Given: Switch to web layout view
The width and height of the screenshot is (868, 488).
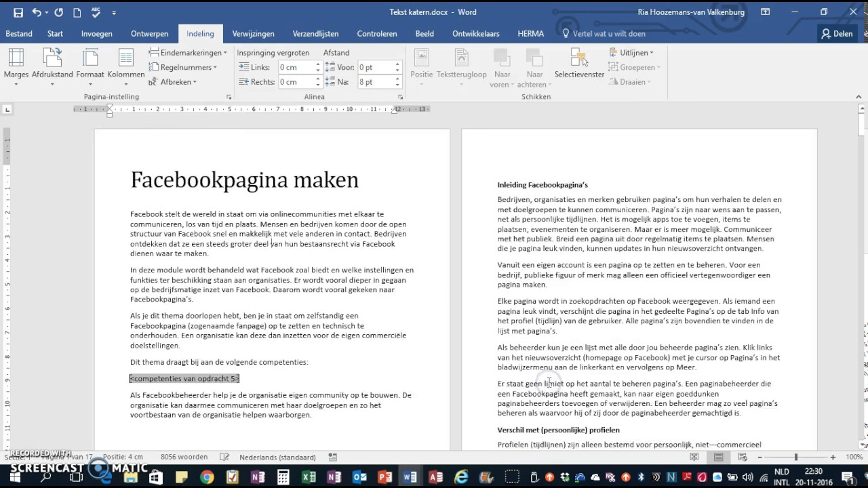Looking at the screenshot, I should point(743,457).
